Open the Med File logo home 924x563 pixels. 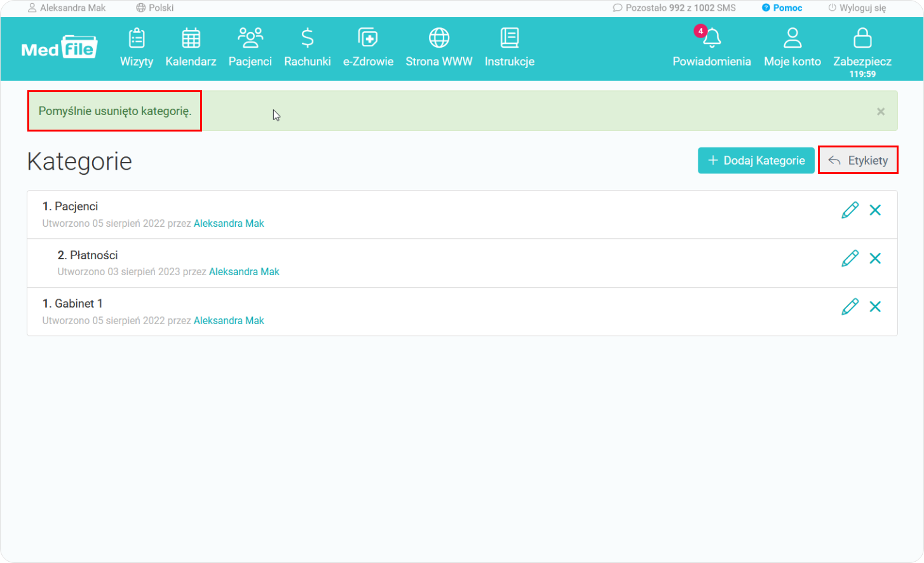[x=59, y=48]
